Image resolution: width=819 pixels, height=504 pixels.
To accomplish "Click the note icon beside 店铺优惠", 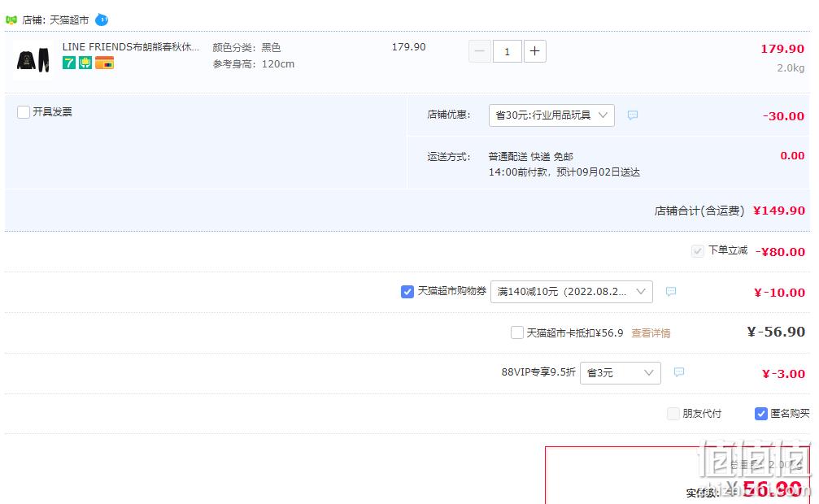I will tap(633, 115).
